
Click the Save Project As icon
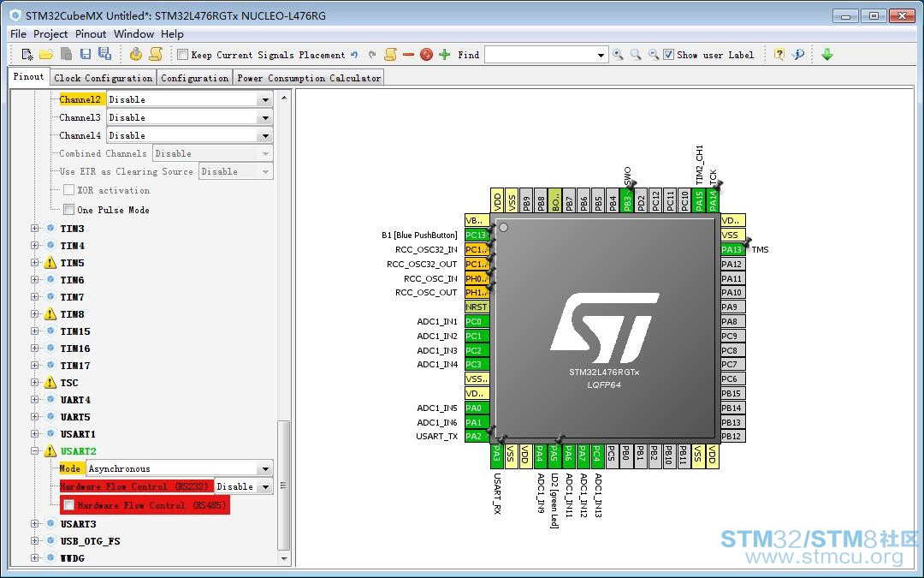[105, 54]
